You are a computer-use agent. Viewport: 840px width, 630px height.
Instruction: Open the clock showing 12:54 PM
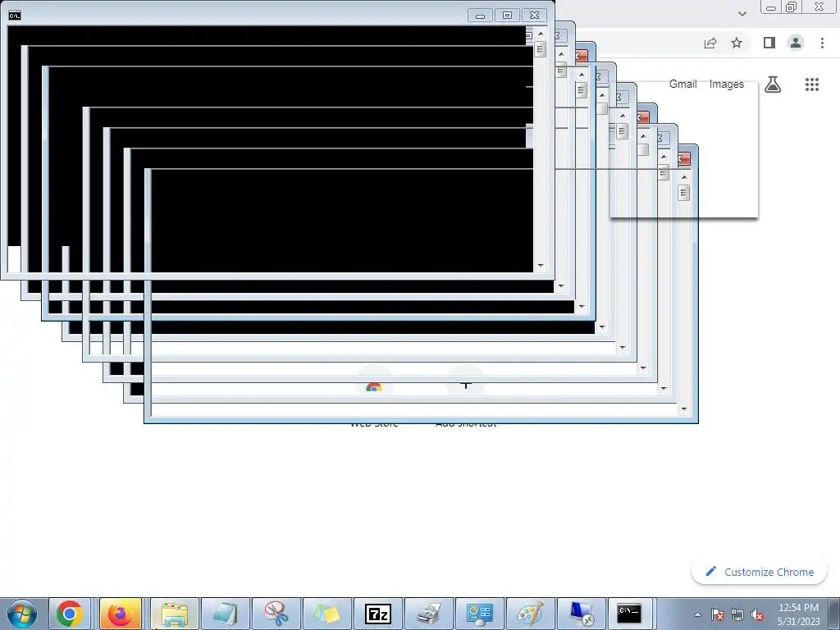[798, 614]
